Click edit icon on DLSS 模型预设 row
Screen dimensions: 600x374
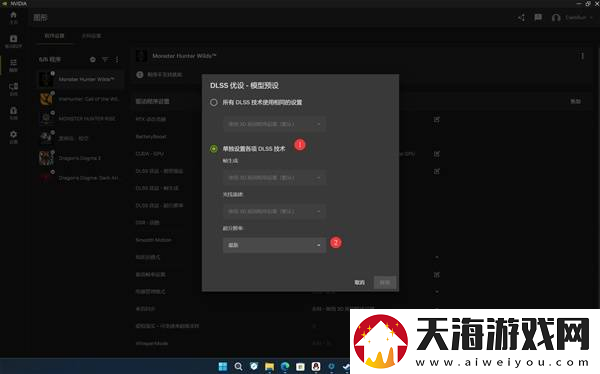437,171
